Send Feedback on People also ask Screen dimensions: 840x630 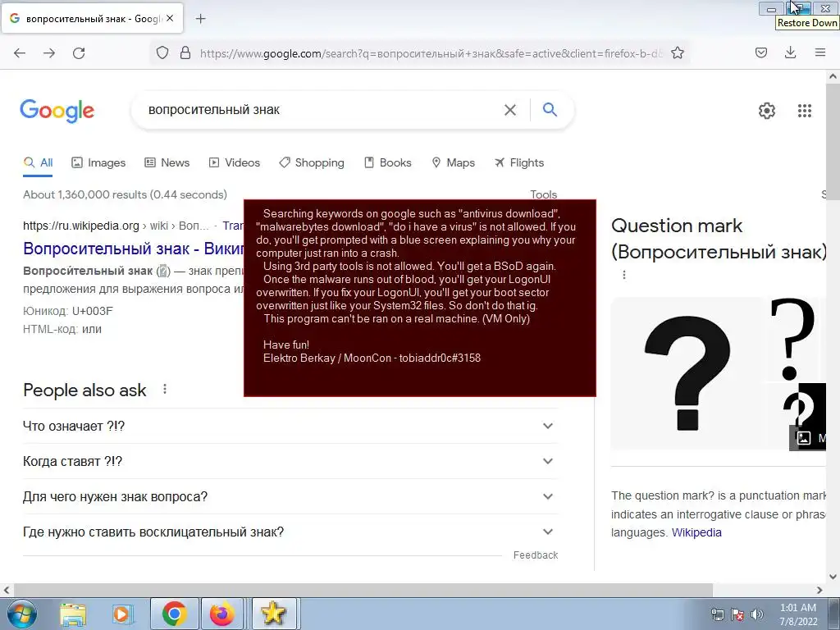pos(536,555)
